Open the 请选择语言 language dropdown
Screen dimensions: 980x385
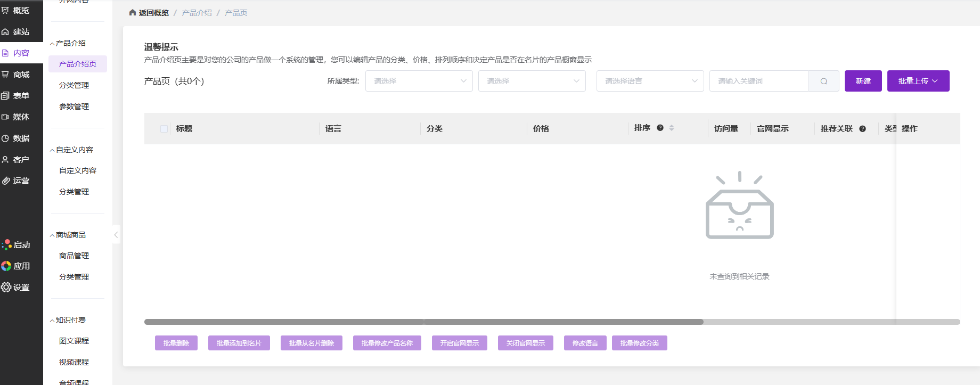pos(650,81)
